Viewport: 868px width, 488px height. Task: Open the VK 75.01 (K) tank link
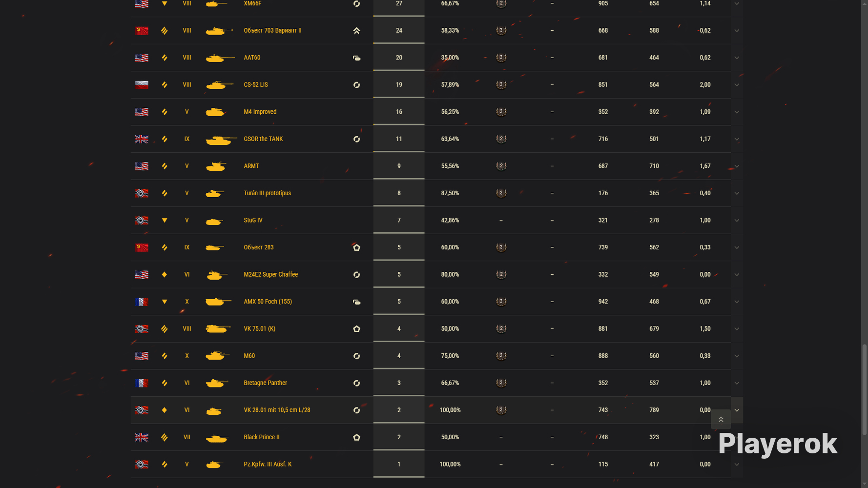[x=260, y=329]
